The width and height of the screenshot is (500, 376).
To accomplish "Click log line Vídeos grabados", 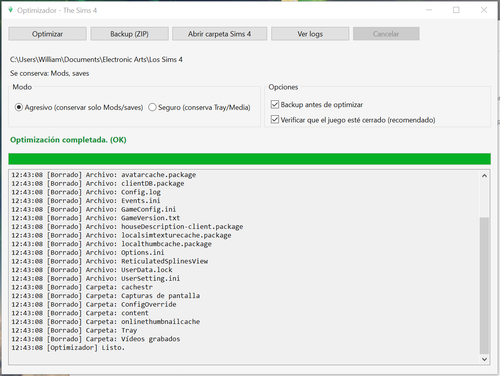I will click(x=96, y=339).
